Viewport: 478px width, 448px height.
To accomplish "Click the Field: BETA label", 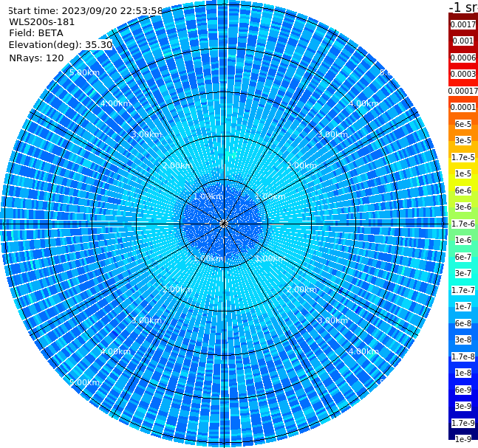I will pyautogui.click(x=36, y=33).
